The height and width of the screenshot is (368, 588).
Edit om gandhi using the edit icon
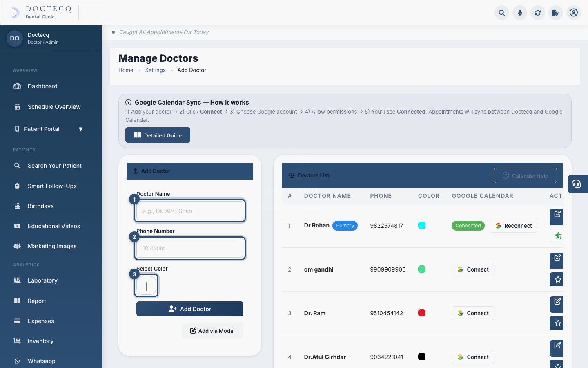tap(557, 260)
